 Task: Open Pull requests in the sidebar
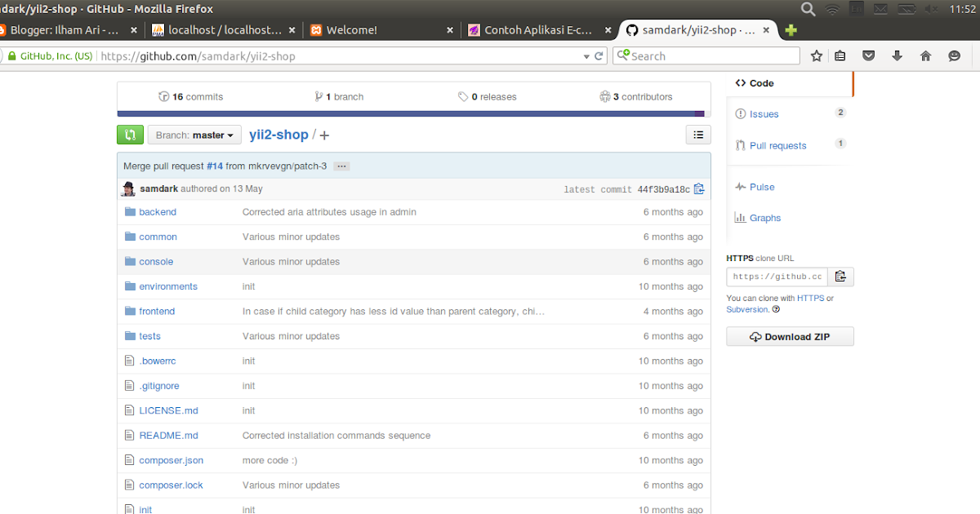coord(771,146)
